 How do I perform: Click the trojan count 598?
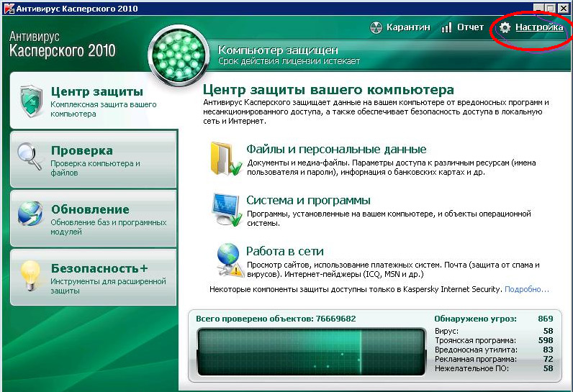click(545, 340)
